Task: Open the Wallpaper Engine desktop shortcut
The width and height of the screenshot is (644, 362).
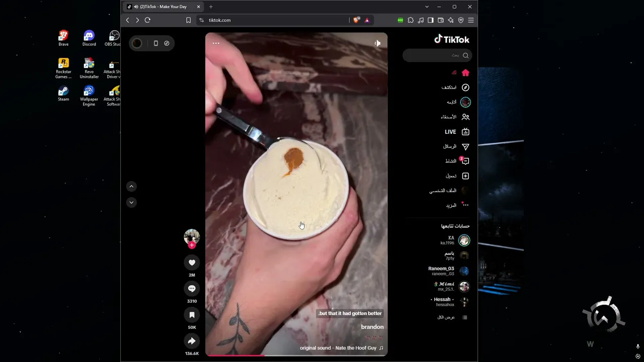Action: coord(89,96)
